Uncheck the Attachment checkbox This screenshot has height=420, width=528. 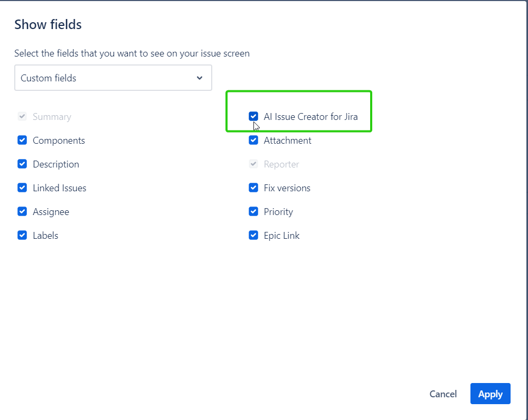pos(253,141)
